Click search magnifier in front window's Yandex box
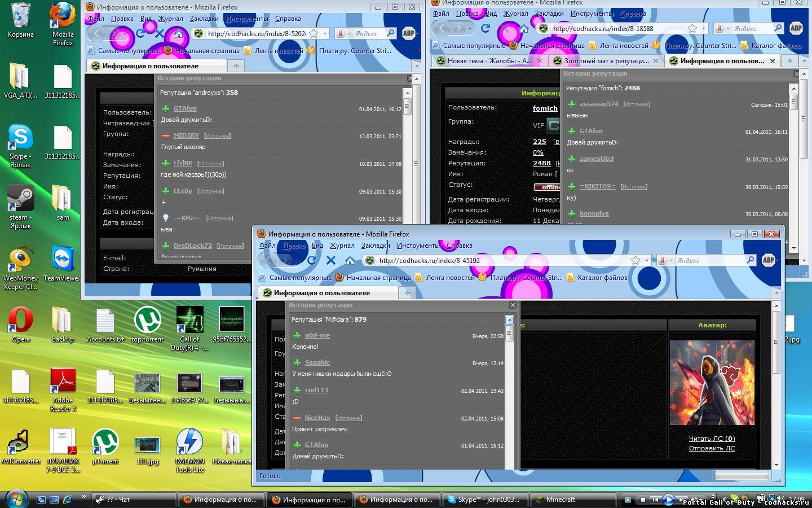Viewport: 812px width, 508px height. point(750,260)
